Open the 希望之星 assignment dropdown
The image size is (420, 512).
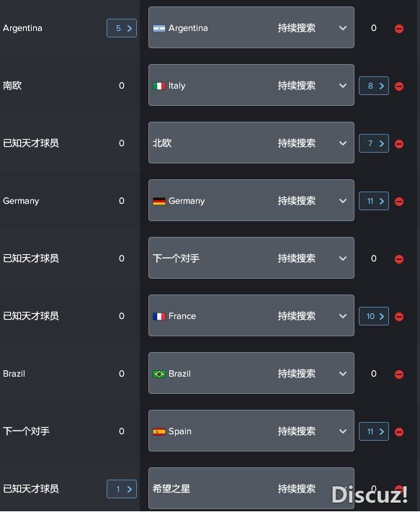(251, 488)
